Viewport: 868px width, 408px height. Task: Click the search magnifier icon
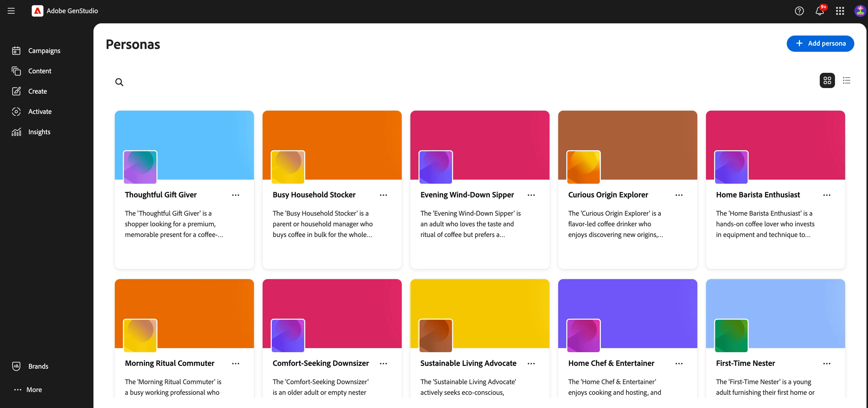click(119, 82)
